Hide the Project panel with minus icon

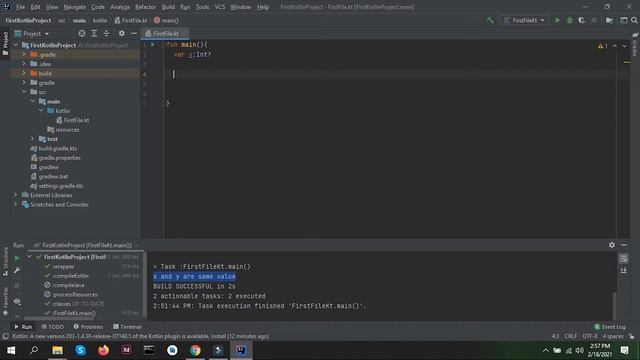coord(133,33)
